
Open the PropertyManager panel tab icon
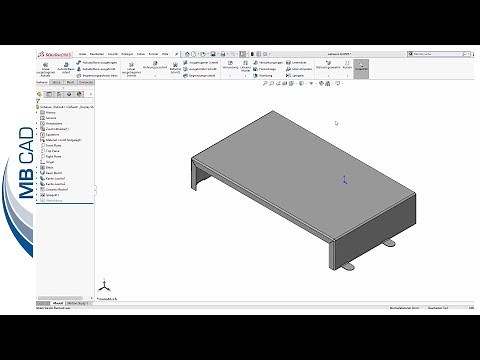click(x=49, y=94)
